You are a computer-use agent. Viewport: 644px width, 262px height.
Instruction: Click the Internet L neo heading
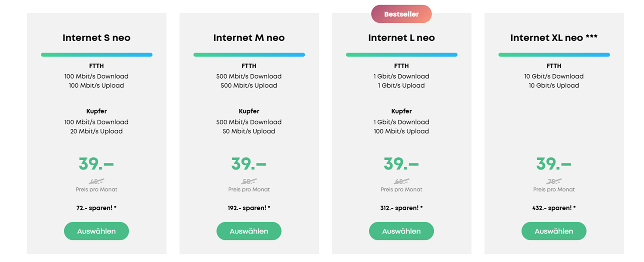(x=401, y=38)
